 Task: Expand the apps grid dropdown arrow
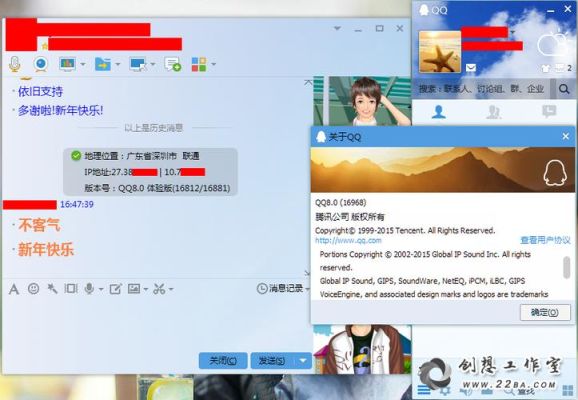click(x=213, y=65)
